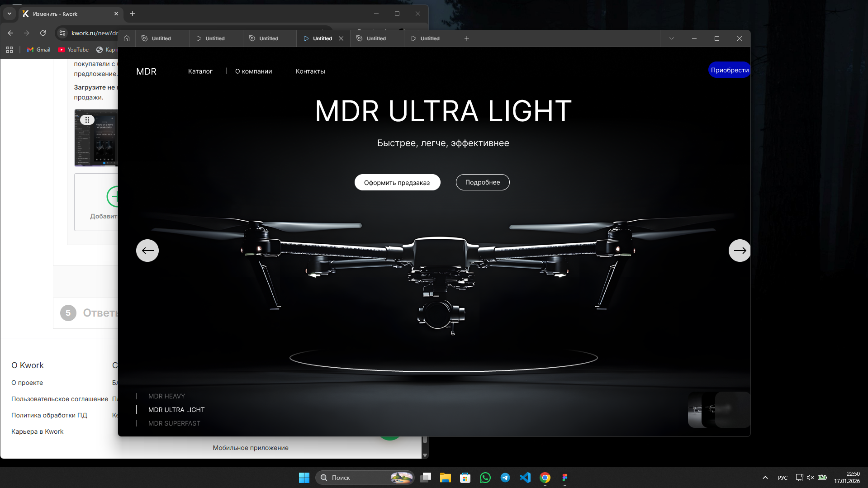Open Пользовательское соглашение footer link
This screenshot has height=488, width=868.
coord(60,399)
